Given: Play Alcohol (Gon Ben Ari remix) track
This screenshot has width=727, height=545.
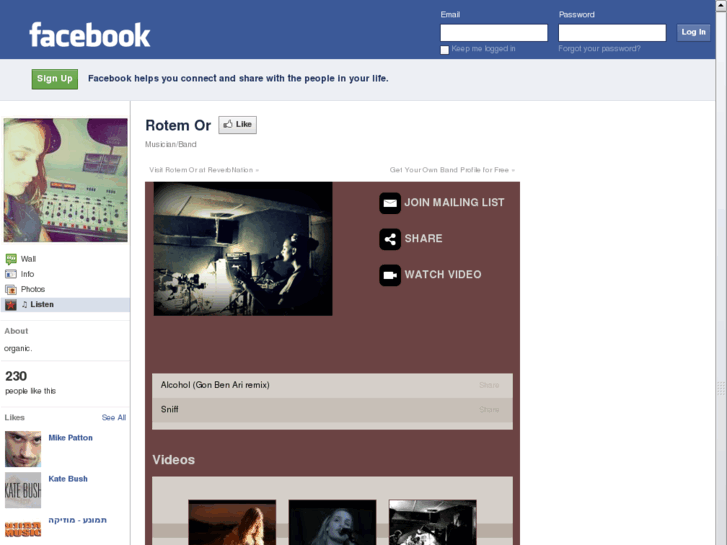Looking at the screenshot, I should (215, 385).
